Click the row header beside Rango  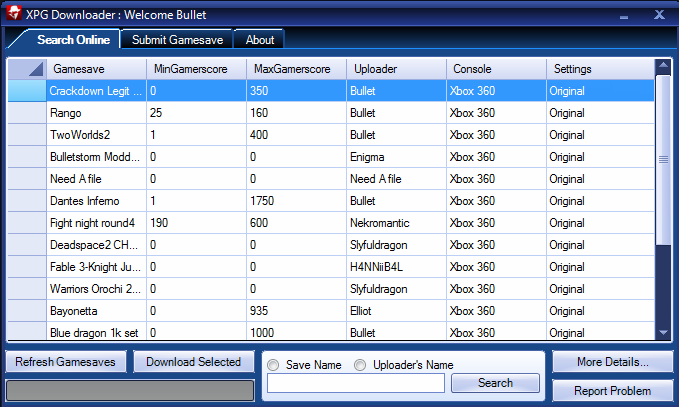[27, 113]
